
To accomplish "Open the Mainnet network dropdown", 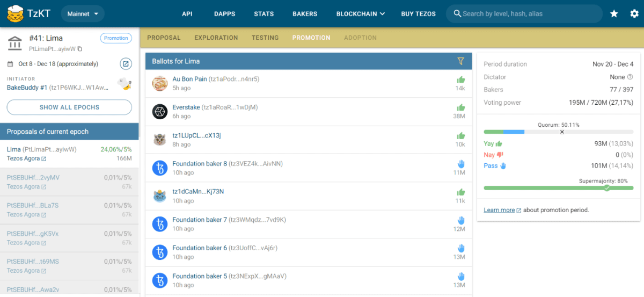I will pos(83,13).
